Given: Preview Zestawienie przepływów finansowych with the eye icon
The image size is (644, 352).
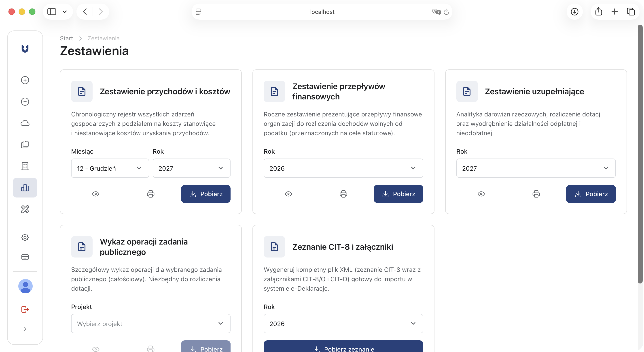Looking at the screenshot, I should [288, 194].
